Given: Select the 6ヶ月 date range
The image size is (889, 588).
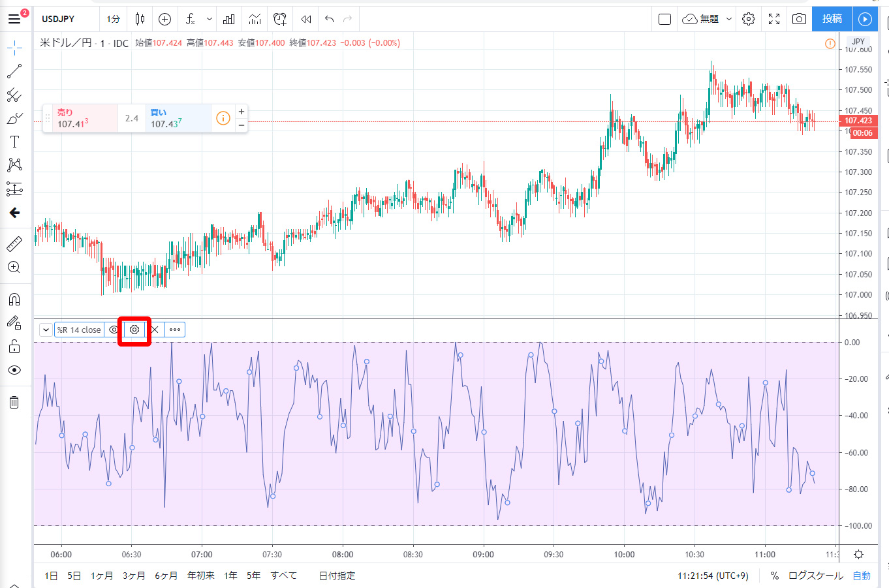Looking at the screenshot, I should pyautogui.click(x=166, y=576).
